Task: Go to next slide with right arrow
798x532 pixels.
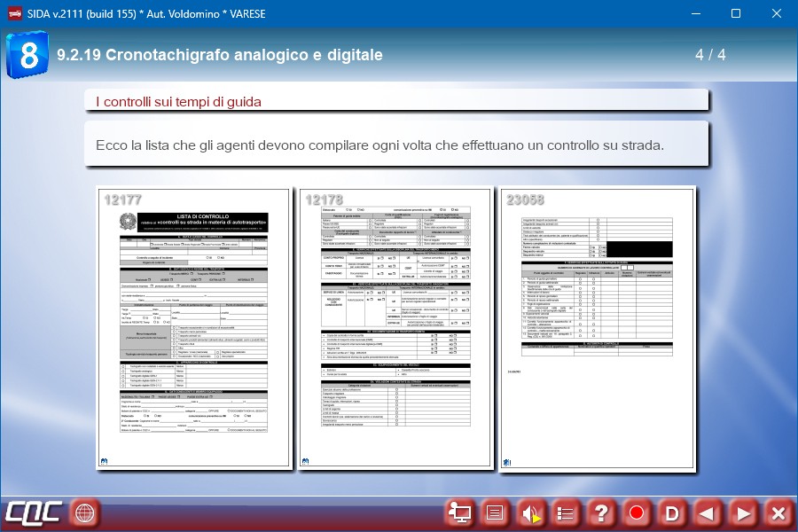Action: 743,512
